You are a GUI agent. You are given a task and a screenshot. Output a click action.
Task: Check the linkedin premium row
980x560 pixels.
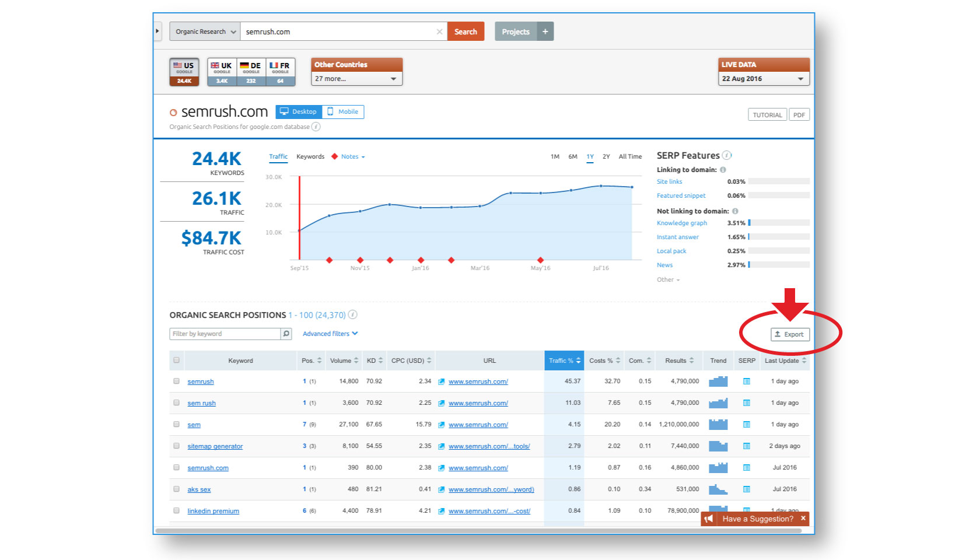pos(176,510)
